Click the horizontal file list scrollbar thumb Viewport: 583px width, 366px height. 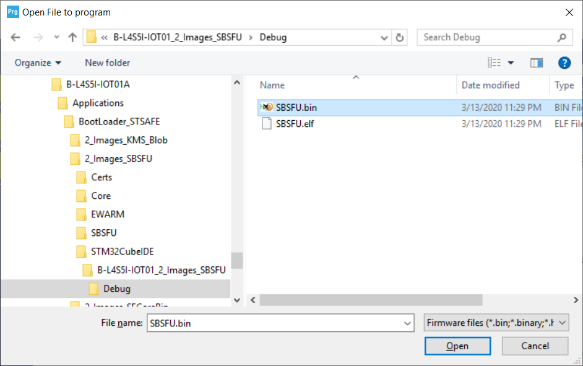[371, 300]
